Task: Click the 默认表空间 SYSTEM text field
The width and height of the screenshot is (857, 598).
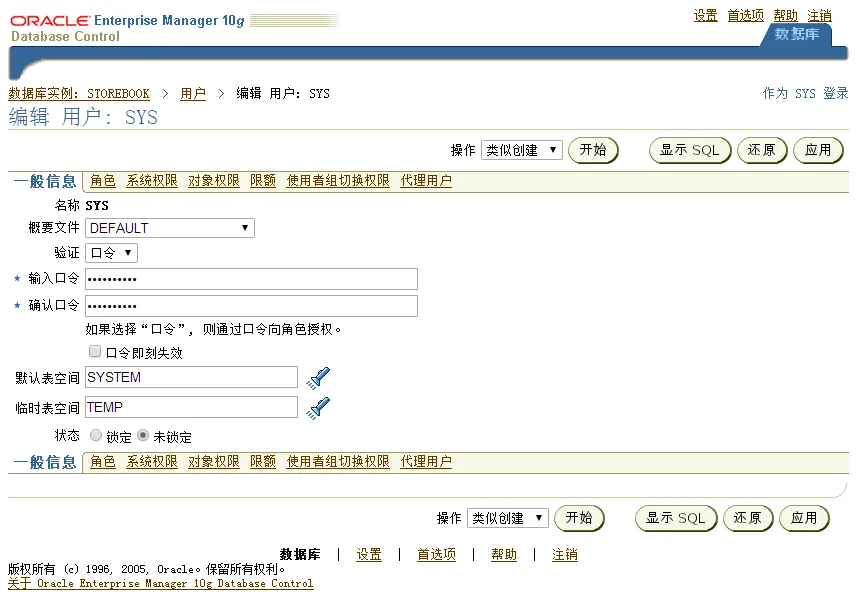Action: [191, 377]
